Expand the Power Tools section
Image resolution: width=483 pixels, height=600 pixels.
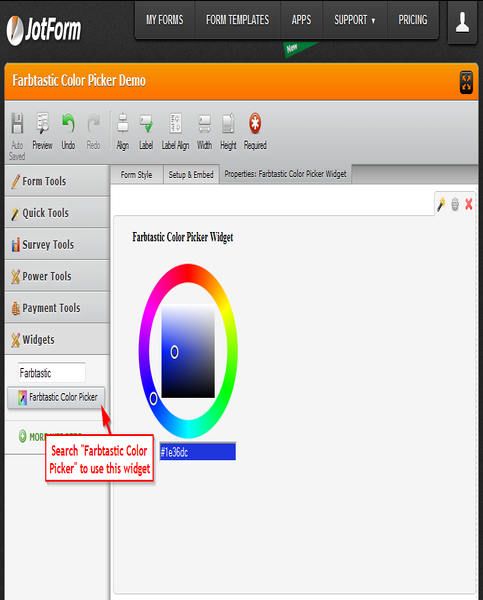pos(57,276)
